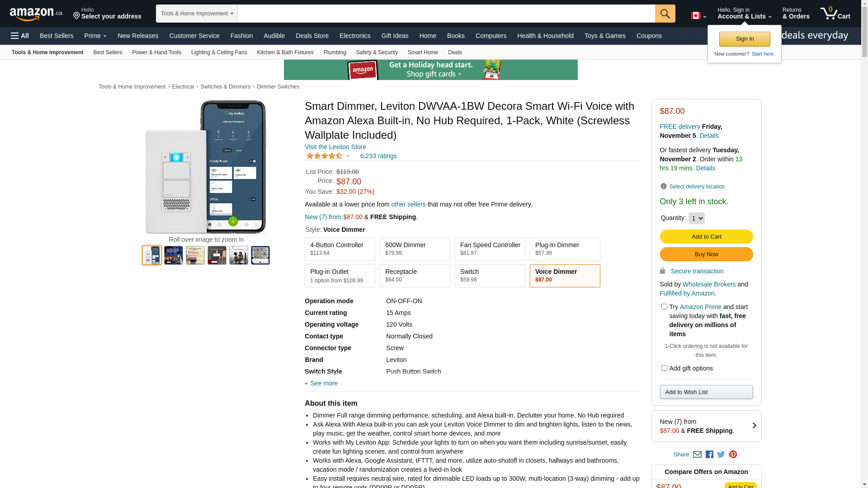Open Deals Store in the navigation bar
The width and height of the screenshot is (868, 488).
click(x=312, y=36)
